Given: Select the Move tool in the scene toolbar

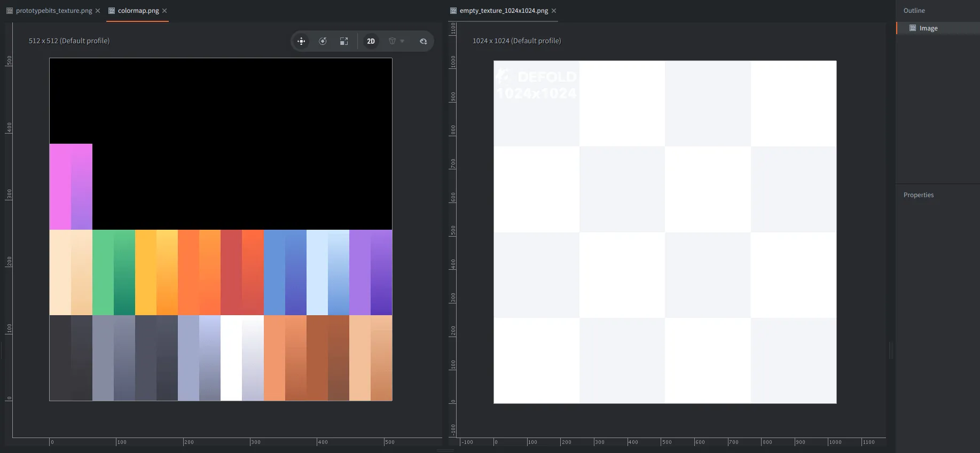Looking at the screenshot, I should [301, 41].
